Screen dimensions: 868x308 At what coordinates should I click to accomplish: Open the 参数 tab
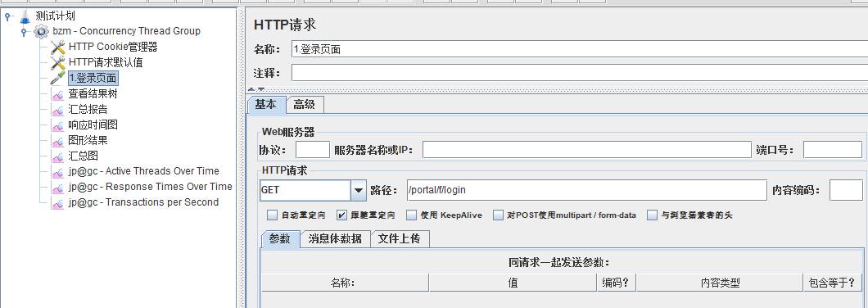tap(280, 238)
